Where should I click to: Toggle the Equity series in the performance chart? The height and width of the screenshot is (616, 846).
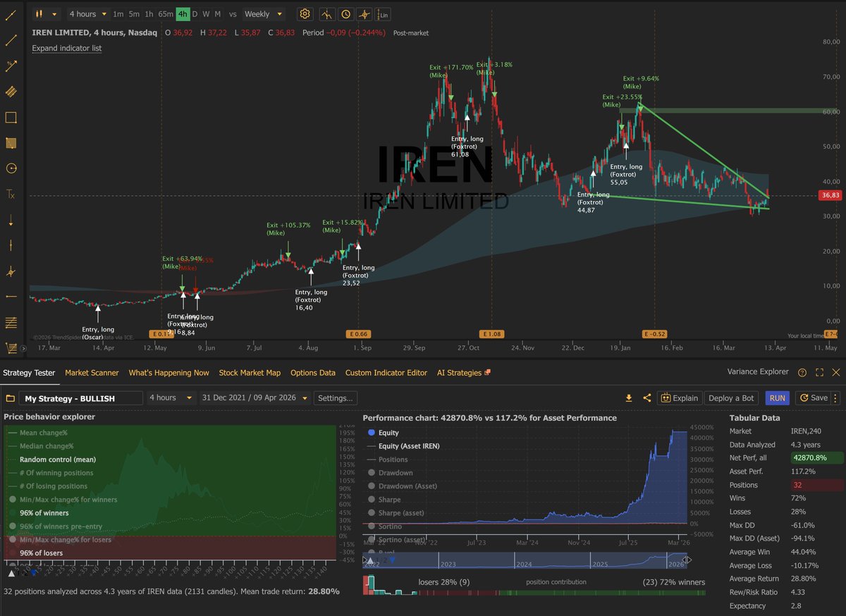click(384, 433)
